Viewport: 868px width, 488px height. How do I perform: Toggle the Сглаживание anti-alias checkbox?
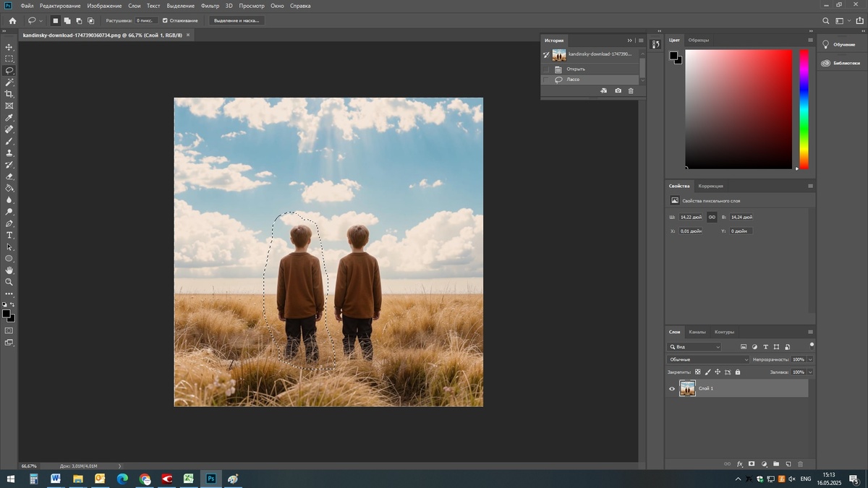[x=166, y=20]
